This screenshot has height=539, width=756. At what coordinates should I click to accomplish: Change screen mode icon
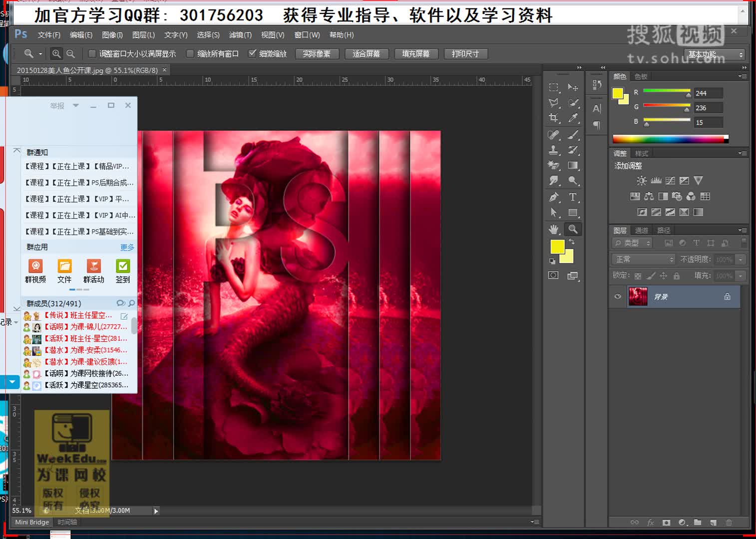(x=573, y=275)
